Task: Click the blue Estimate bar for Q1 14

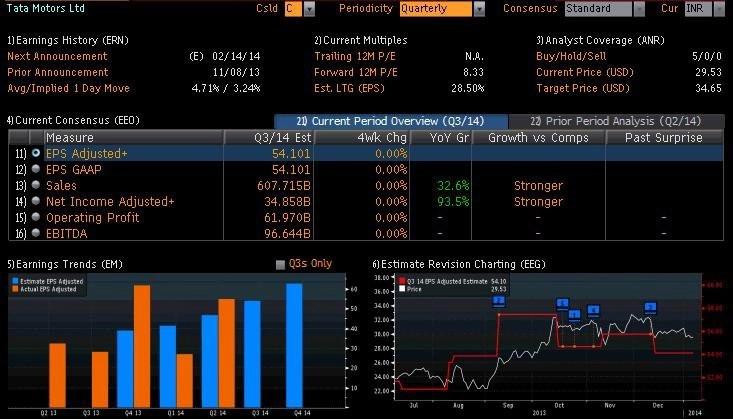Action: 168,367
